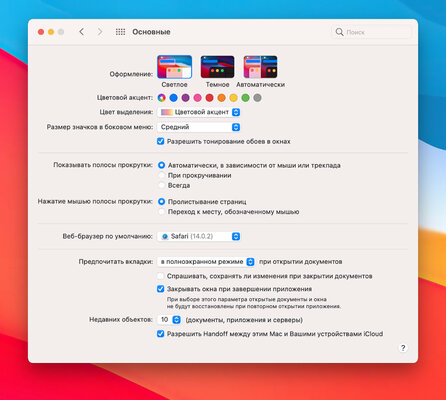Open the в полноэкранном режиме tabs dropdown

(x=206, y=262)
